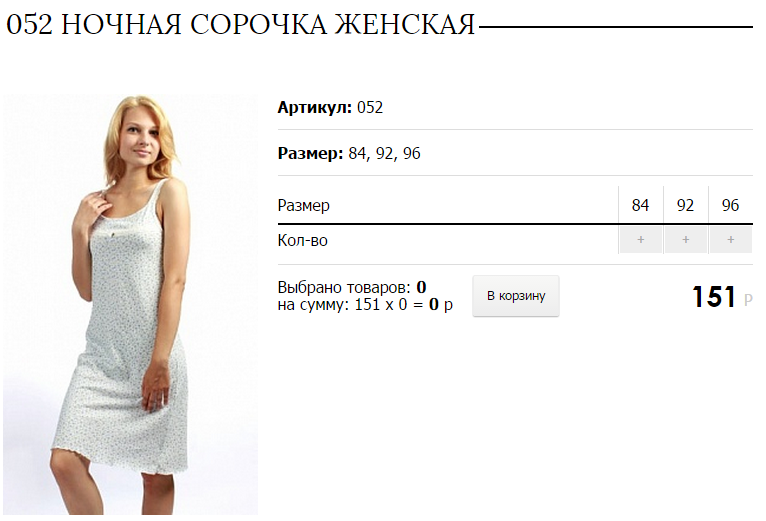Increase quantity for size 92
This screenshot has height=521, width=766.
[x=685, y=239]
